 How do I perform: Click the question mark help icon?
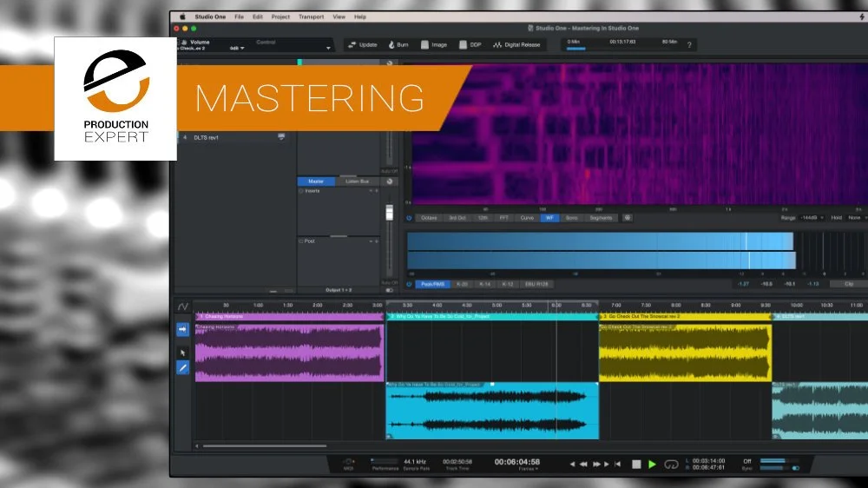tap(689, 45)
